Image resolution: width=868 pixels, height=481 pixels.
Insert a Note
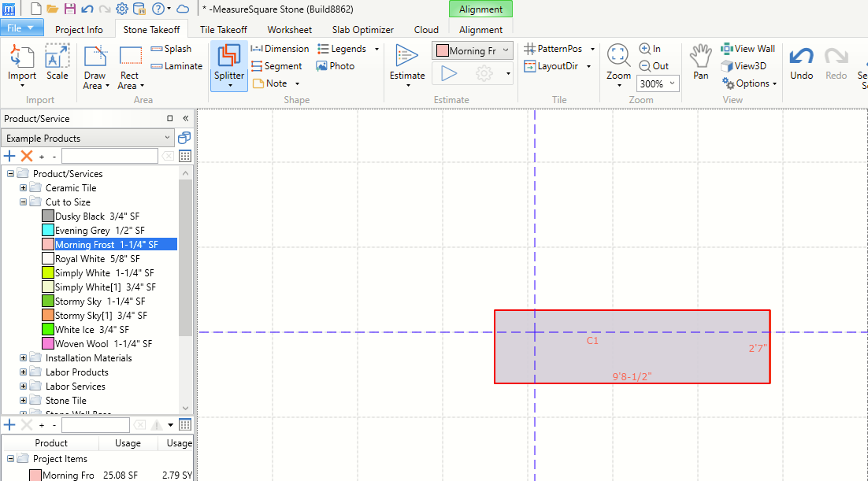(269, 83)
